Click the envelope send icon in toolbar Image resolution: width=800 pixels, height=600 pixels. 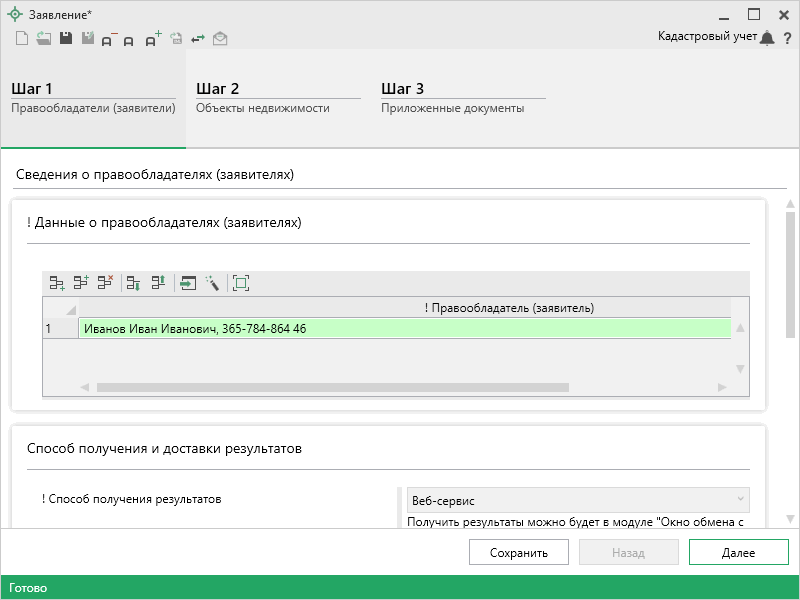pyautogui.click(x=220, y=39)
